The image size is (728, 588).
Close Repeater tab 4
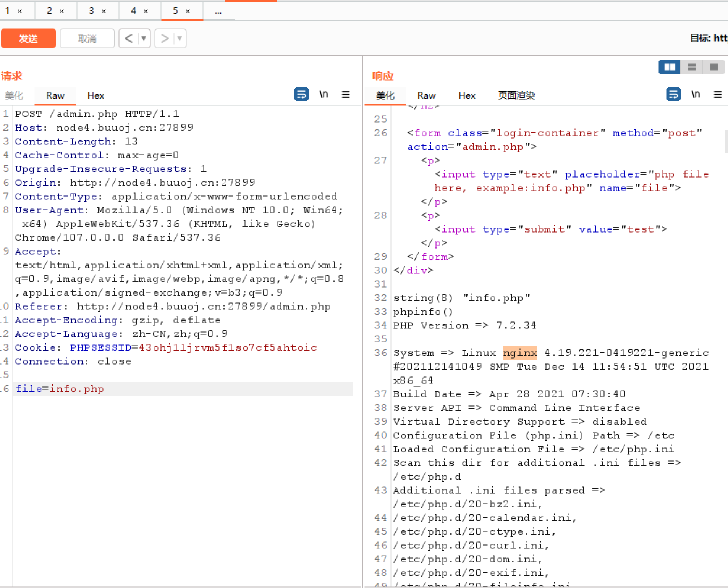click(146, 11)
